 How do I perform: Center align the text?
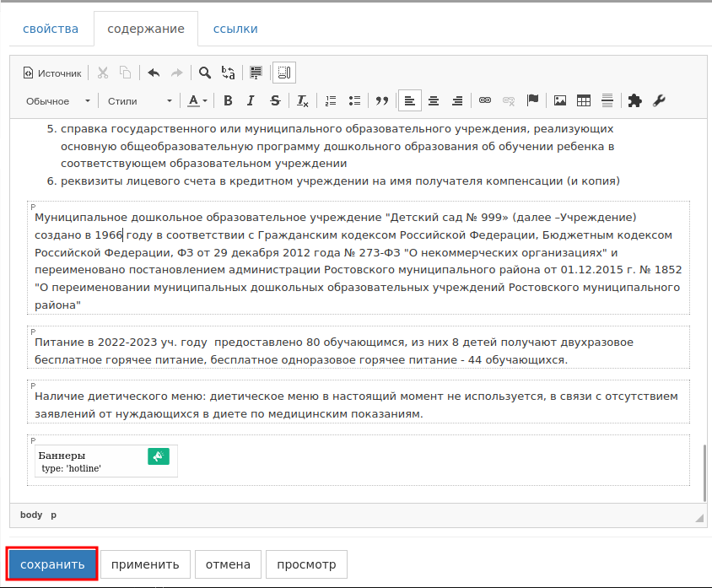[x=434, y=101]
